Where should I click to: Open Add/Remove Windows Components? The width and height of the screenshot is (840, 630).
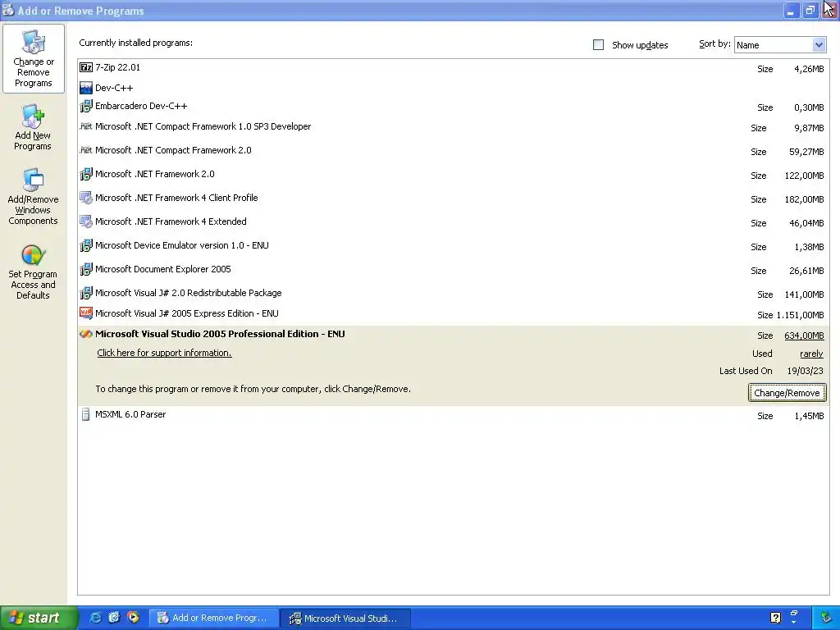(x=33, y=197)
